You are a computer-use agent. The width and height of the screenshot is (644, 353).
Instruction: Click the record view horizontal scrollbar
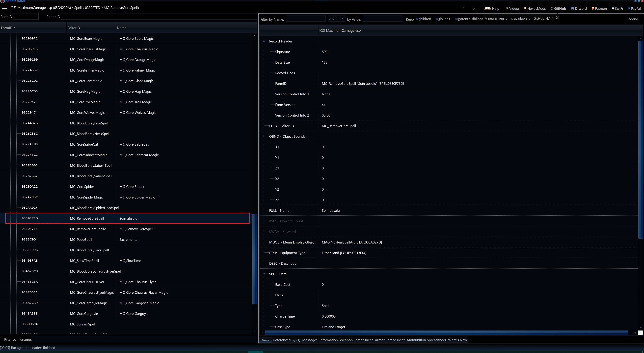tap(446, 333)
